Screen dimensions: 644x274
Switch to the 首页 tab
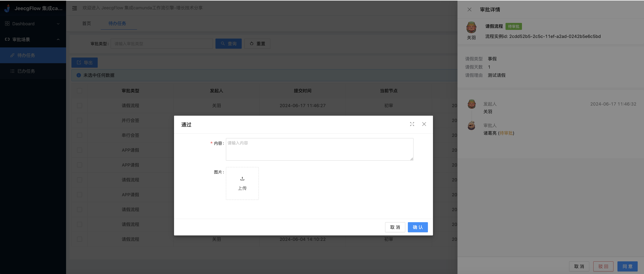(86, 23)
